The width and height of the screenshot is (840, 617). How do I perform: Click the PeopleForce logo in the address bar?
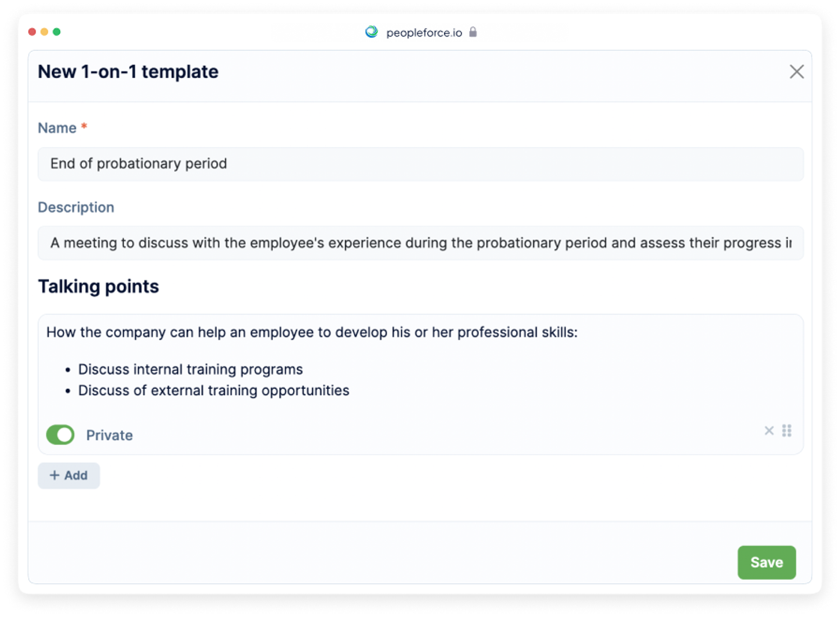371,32
